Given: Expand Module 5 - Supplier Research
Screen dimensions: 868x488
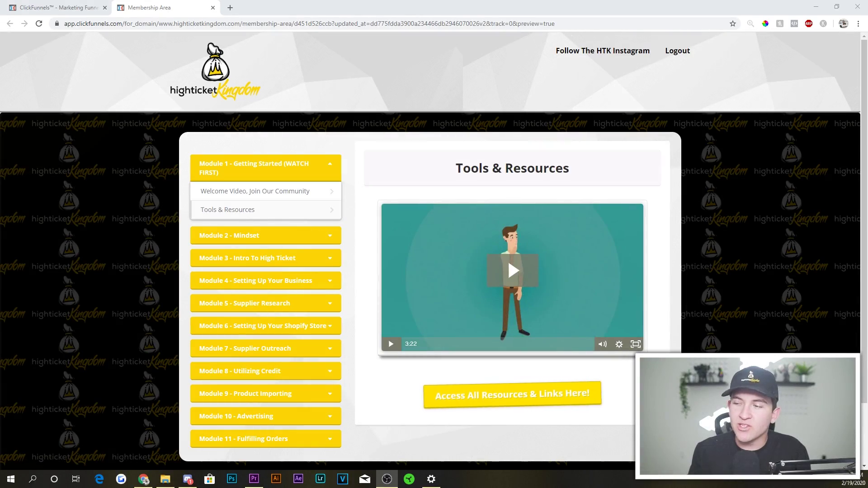Looking at the screenshot, I should [265, 303].
